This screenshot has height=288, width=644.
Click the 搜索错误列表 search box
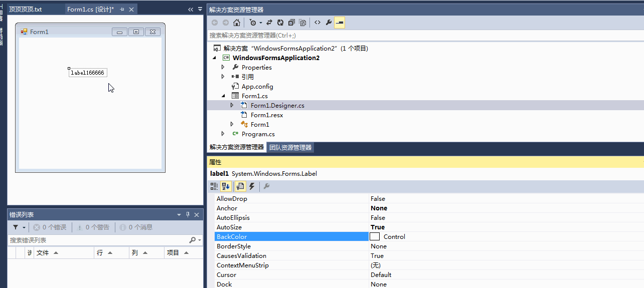click(x=98, y=240)
